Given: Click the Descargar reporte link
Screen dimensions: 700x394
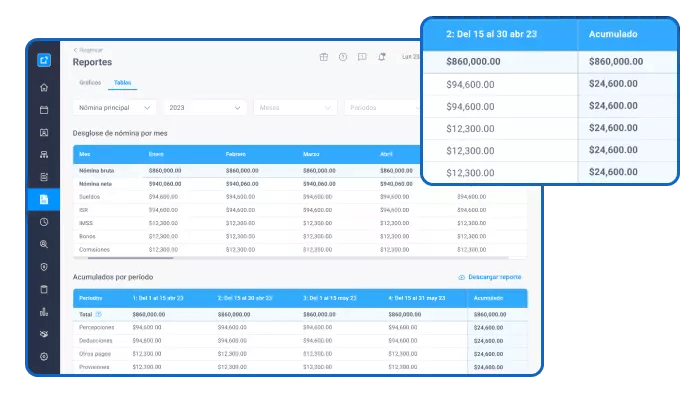Looking at the screenshot, I should pyautogui.click(x=490, y=277).
